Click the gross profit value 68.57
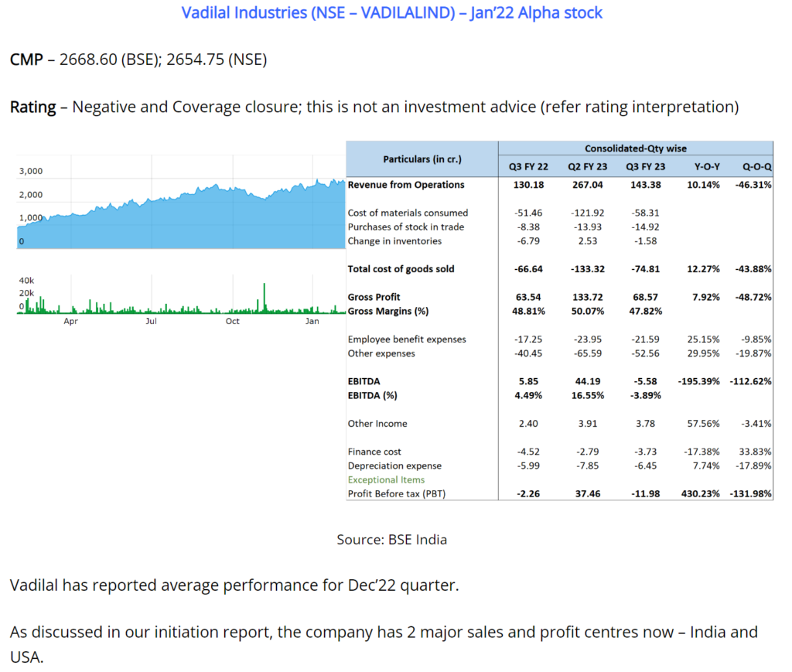This screenshot has height=672, width=792. tap(646, 298)
